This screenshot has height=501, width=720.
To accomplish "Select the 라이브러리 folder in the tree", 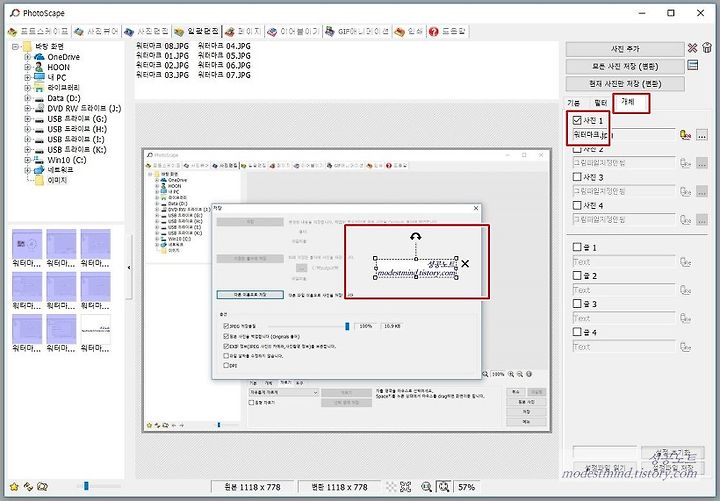I will [63, 87].
